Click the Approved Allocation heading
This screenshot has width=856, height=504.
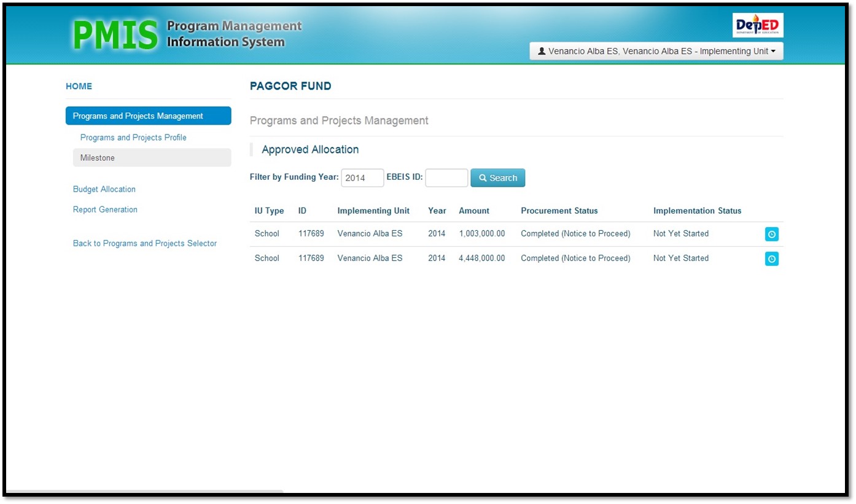pos(310,149)
